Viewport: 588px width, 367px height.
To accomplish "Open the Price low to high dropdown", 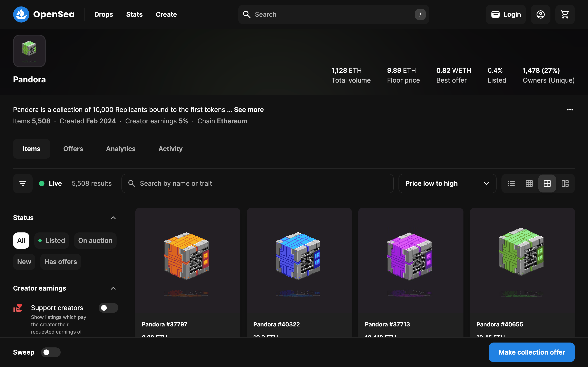I will (447, 183).
